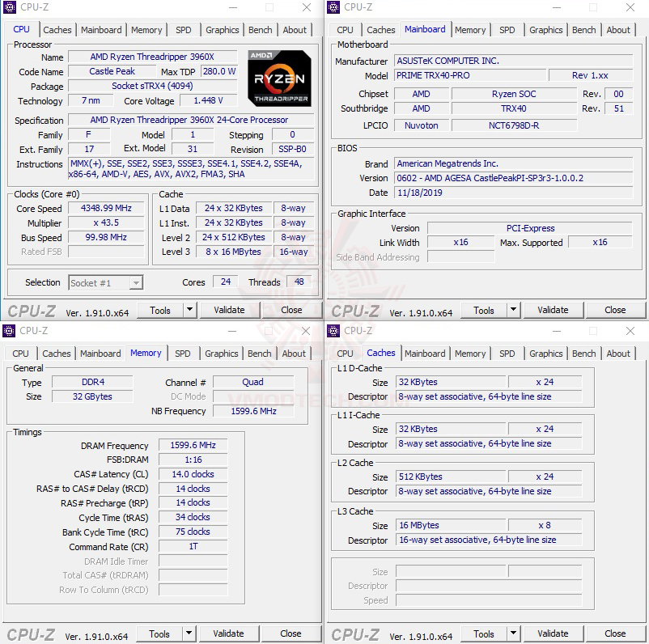
Task: Click the CPU-Z logo in the CPU window footer
Action: pos(32,310)
